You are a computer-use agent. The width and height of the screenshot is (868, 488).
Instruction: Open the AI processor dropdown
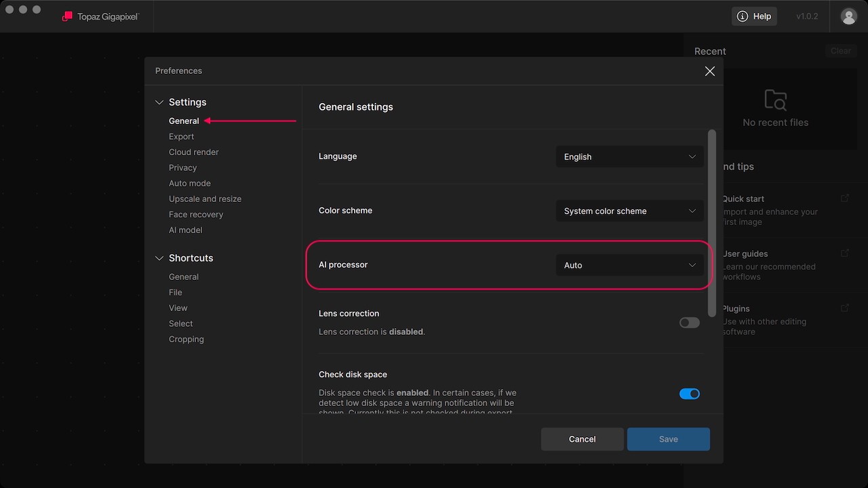(x=629, y=265)
